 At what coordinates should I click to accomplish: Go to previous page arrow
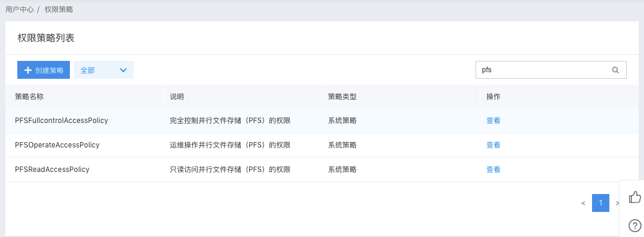[583, 203]
